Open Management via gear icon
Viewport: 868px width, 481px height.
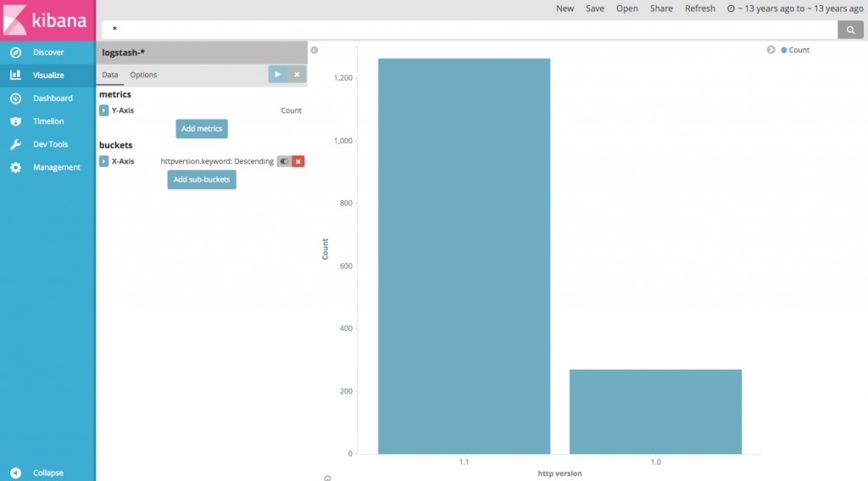point(15,167)
